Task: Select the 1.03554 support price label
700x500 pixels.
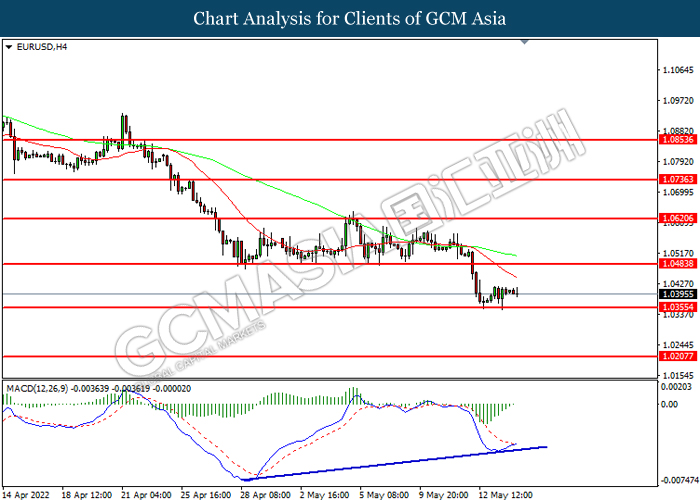Action: (x=678, y=307)
